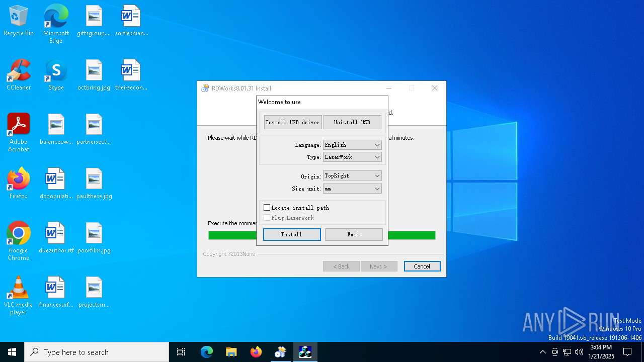Click Type here to search box
Screen dimensions: 644x362
pyautogui.click(x=97, y=352)
